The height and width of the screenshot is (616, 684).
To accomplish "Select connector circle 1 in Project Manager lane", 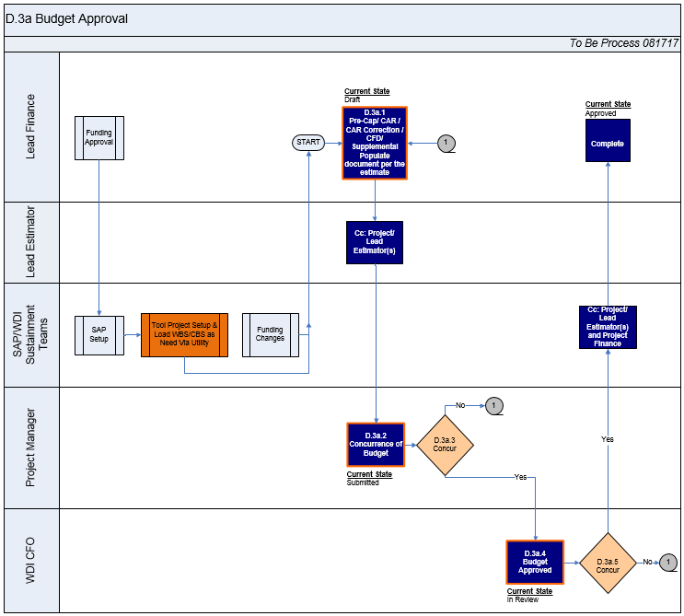I will pyautogui.click(x=493, y=406).
